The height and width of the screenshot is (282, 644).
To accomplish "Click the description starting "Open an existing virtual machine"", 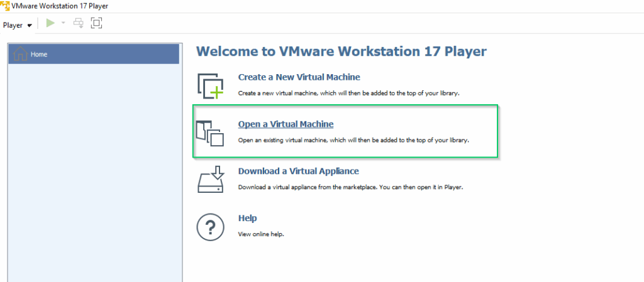I will pyautogui.click(x=353, y=140).
